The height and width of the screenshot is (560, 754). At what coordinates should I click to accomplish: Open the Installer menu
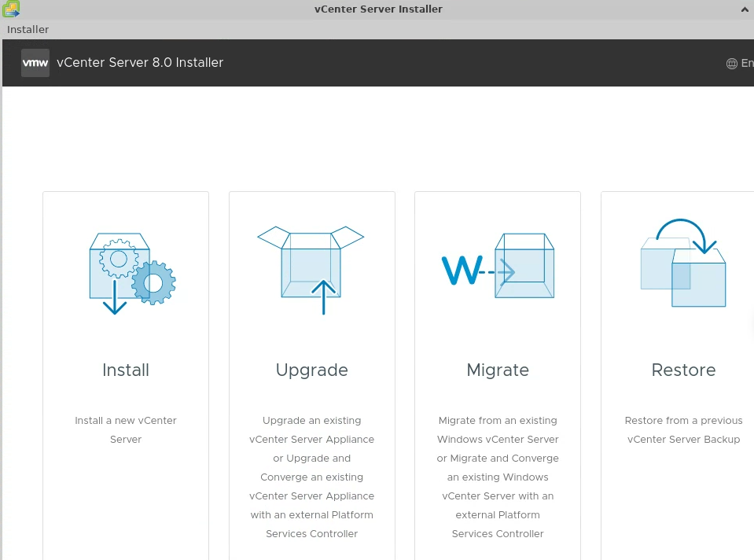point(28,30)
